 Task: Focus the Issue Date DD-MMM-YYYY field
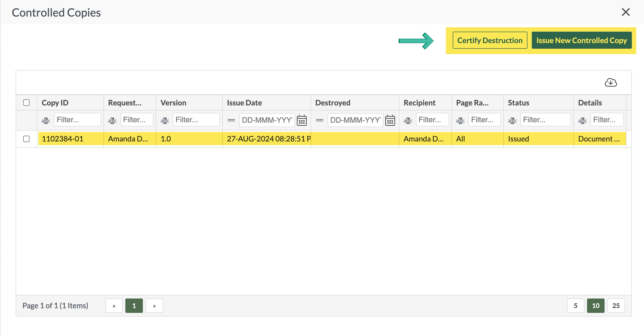(x=267, y=120)
